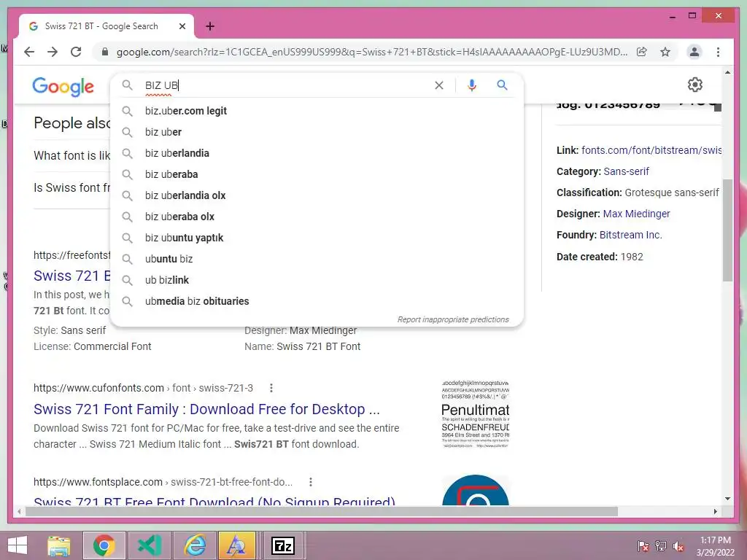Image resolution: width=747 pixels, height=560 pixels.
Task: Click the scroll right arrow
Action: 715,511
